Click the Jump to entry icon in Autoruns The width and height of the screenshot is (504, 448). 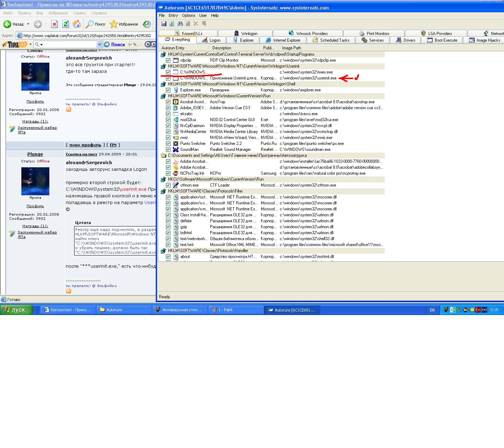click(204, 23)
